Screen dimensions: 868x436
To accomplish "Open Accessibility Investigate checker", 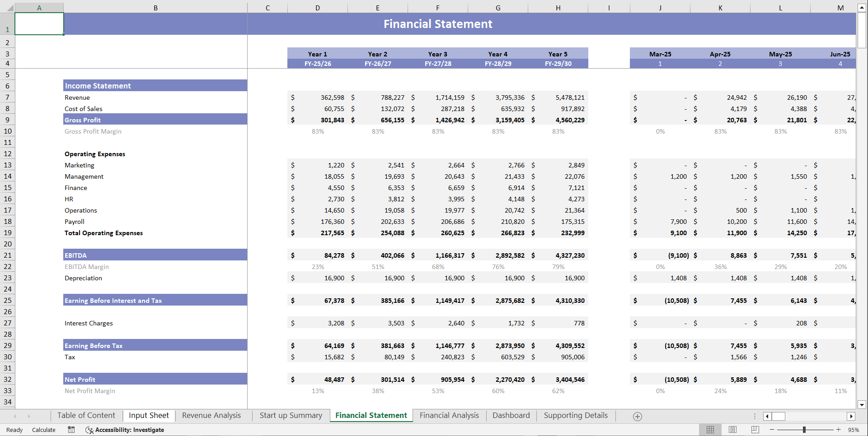I will coord(125,430).
